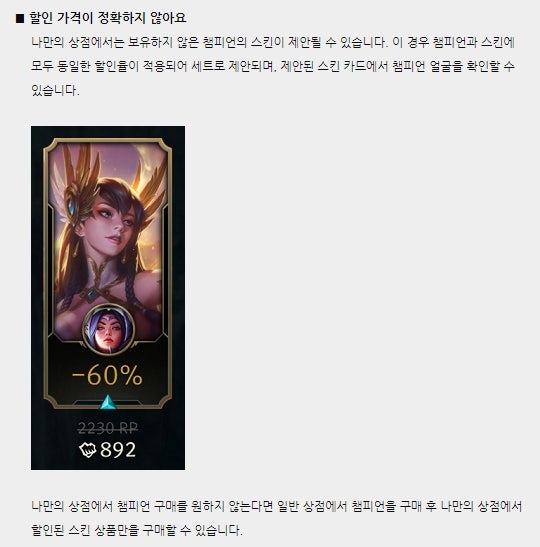Click the RP fist icon beside 892
The image size is (540, 547).
[88, 449]
